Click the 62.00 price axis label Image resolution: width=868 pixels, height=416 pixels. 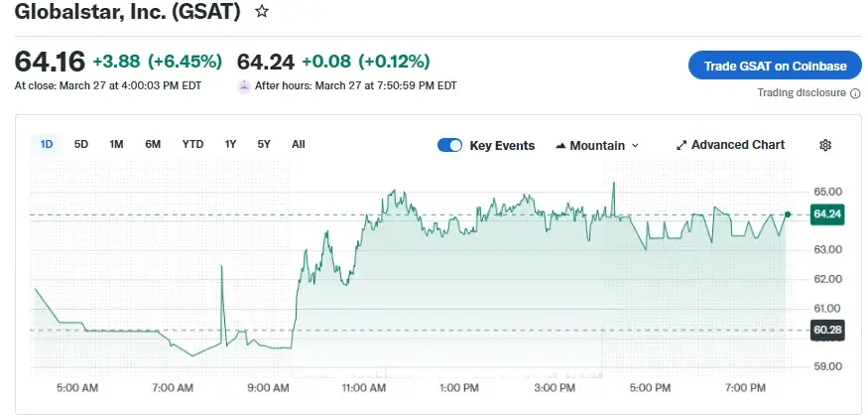(x=827, y=279)
